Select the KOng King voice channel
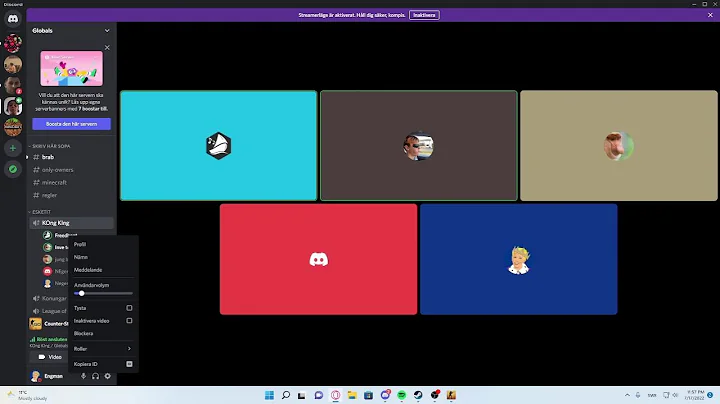The height and width of the screenshot is (404, 720). (71, 223)
